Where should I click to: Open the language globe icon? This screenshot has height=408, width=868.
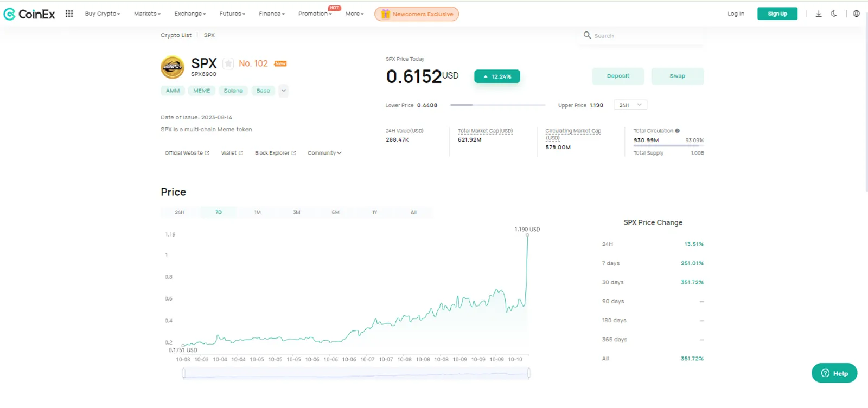(856, 14)
